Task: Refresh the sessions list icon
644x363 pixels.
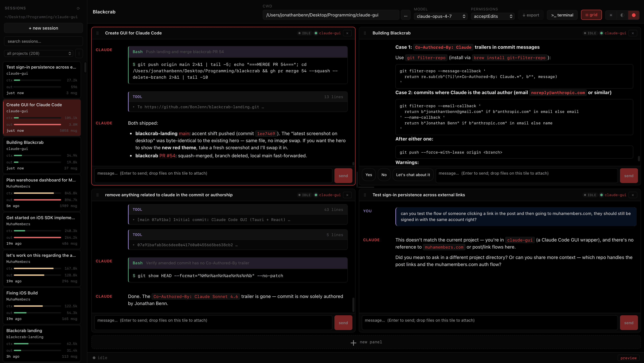Action: click(78, 8)
